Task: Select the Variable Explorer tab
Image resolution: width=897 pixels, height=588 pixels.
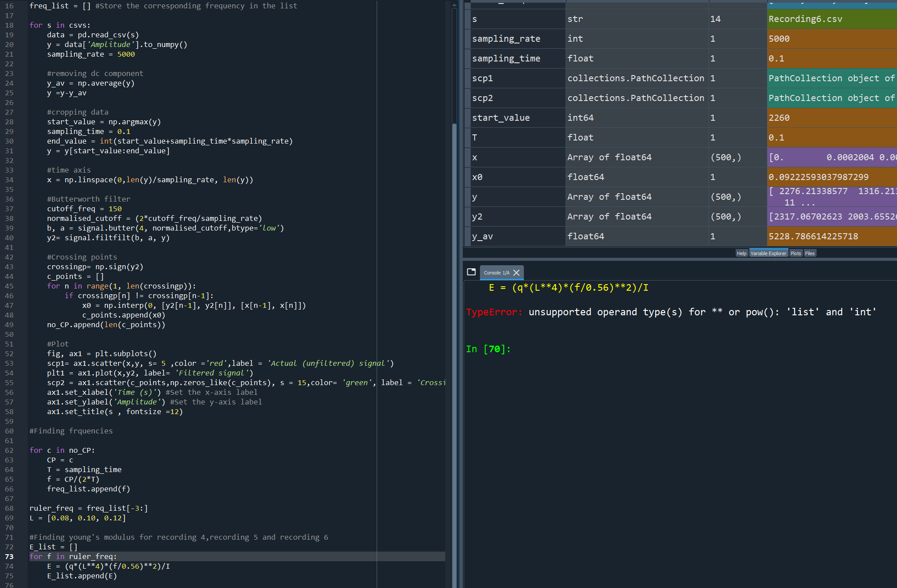Action: tap(768, 253)
